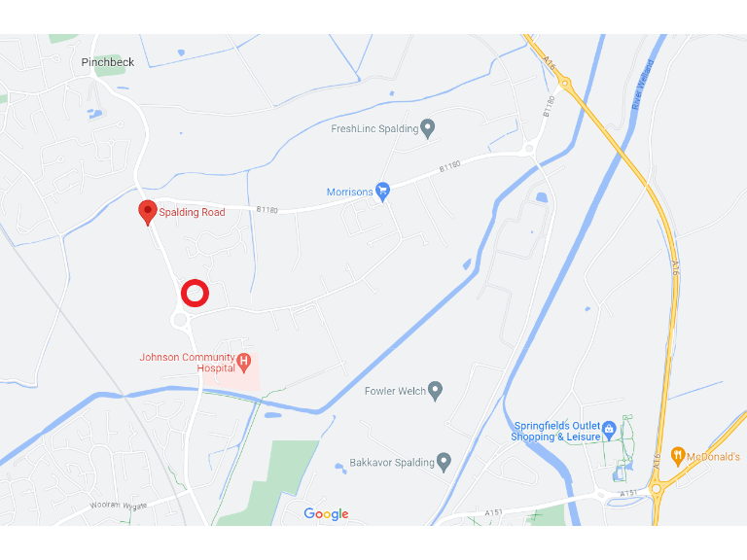Select the McDonald's restaurant marker icon

pyautogui.click(x=677, y=457)
